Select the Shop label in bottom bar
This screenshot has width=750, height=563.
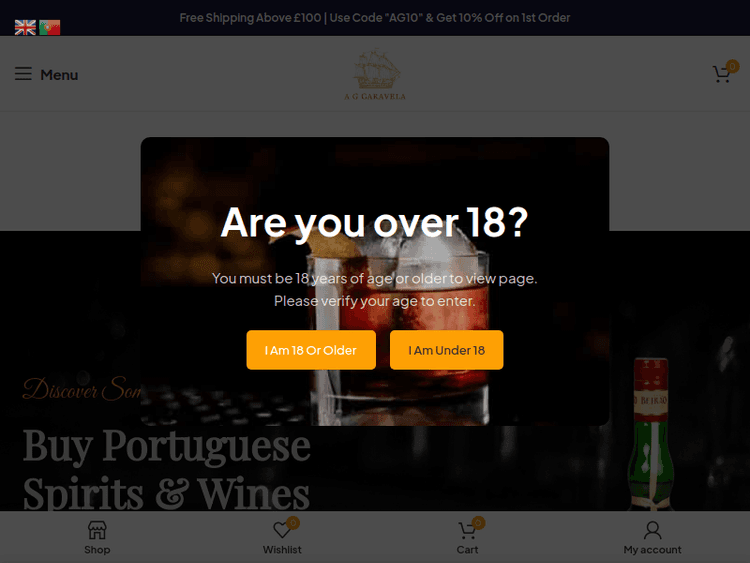97,550
